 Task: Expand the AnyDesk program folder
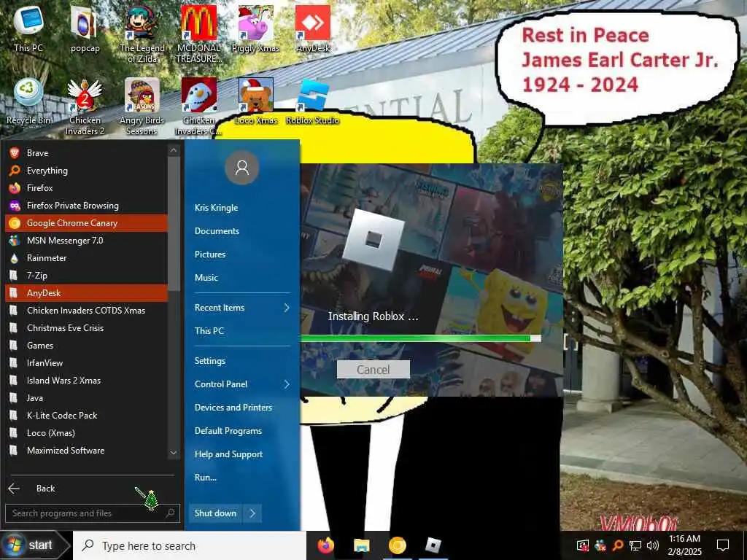pos(86,293)
